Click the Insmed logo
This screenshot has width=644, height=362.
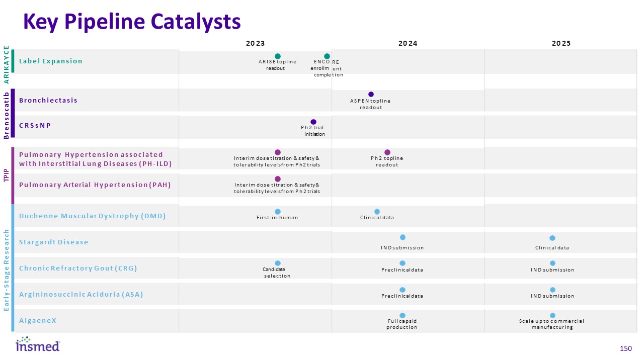coord(38,344)
